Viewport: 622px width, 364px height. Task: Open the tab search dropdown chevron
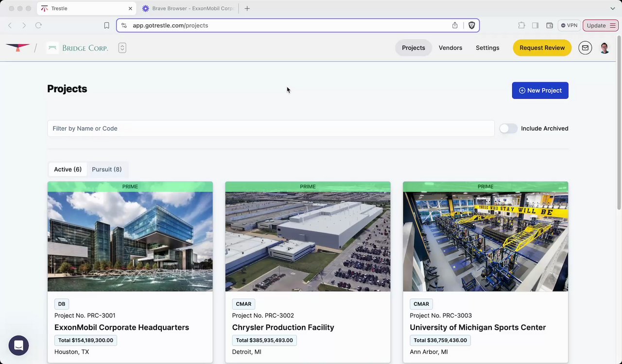click(612, 8)
